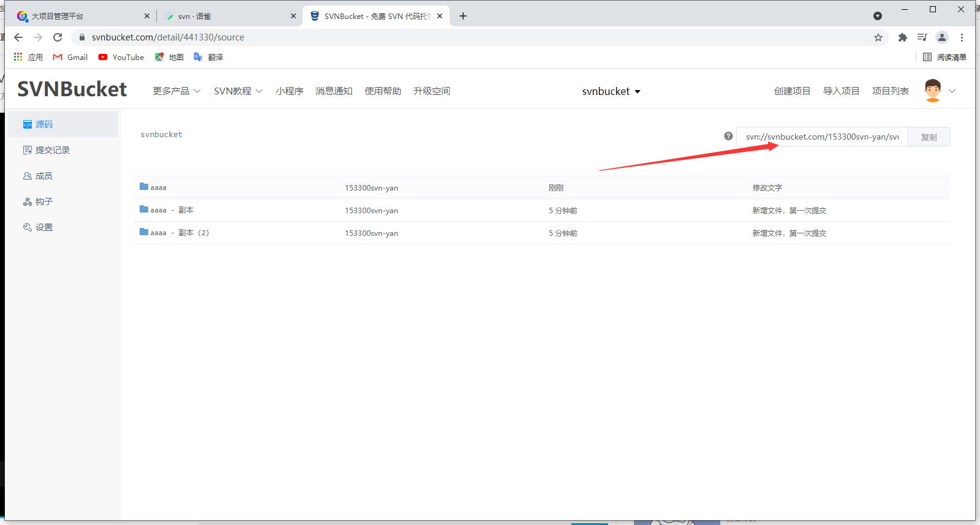The height and width of the screenshot is (525, 980).
Task: Open the 地图 maps bookmark
Action: 169,57
